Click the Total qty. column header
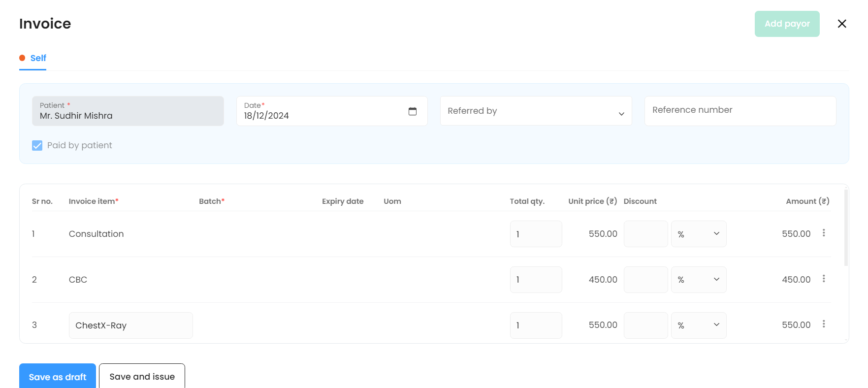Image resolution: width=868 pixels, height=388 pixels. click(x=527, y=201)
